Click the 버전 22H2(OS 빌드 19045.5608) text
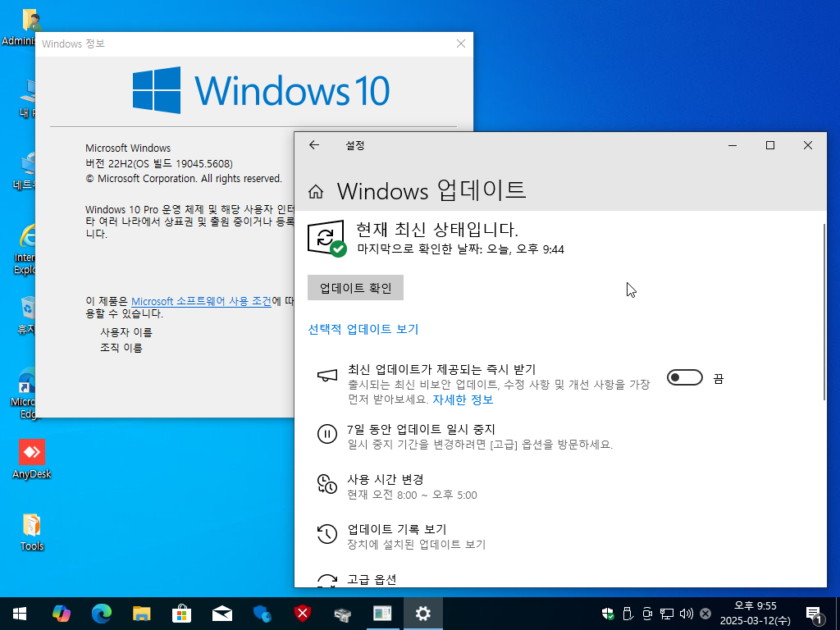The image size is (840, 630). [159, 163]
